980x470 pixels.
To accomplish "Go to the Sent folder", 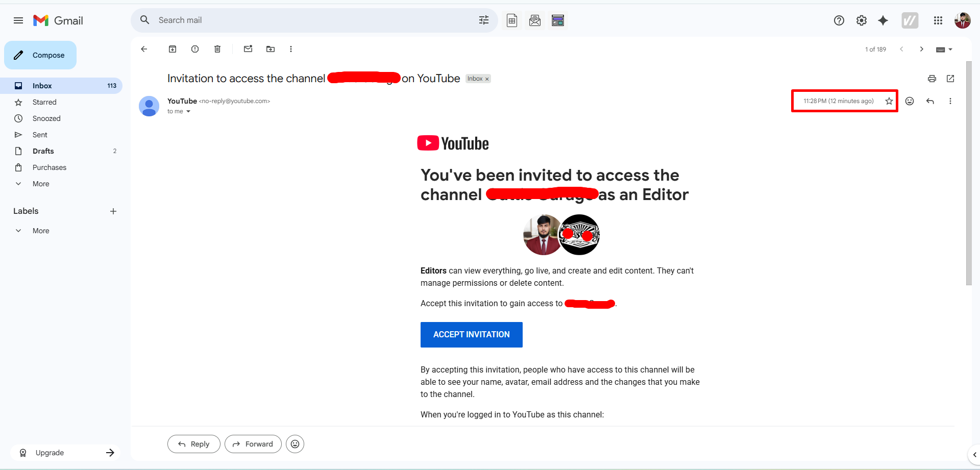I will point(40,135).
